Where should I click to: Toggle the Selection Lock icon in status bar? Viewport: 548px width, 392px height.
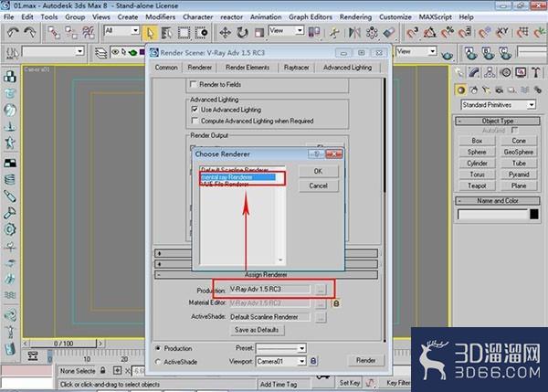[102, 370]
